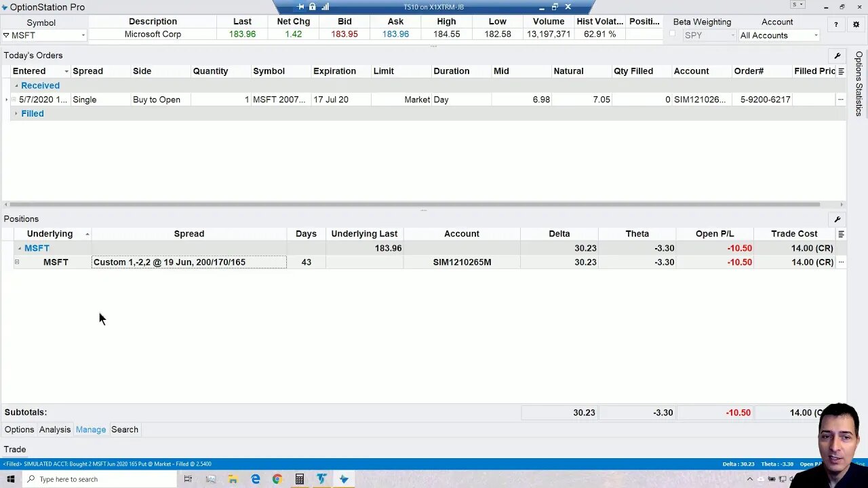
Task: Click the MSFT 2007 order symbol cell
Action: coord(281,100)
